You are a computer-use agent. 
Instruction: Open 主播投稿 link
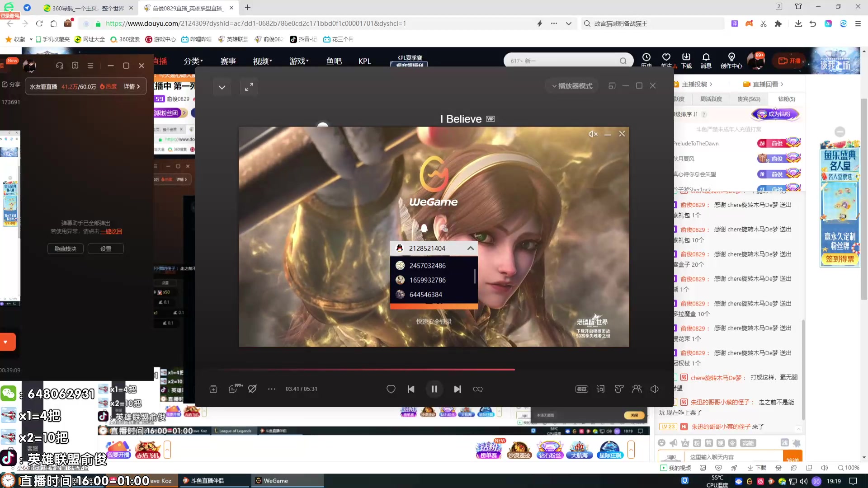click(x=694, y=84)
